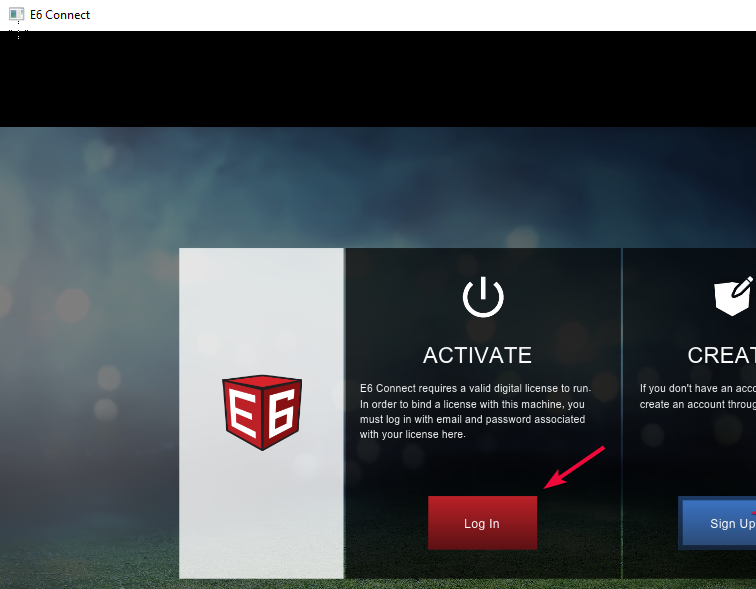The width and height of the screenshot is (756, 589).
Task: Click the pencil edit icon above CREATE
Action: 734,296
